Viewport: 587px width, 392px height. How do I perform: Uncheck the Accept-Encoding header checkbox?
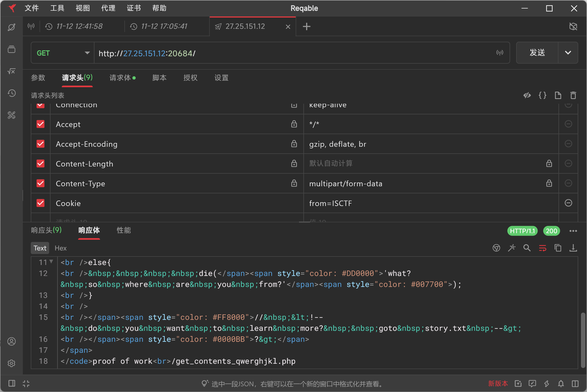pyautogui.click(x=41, y=144)
